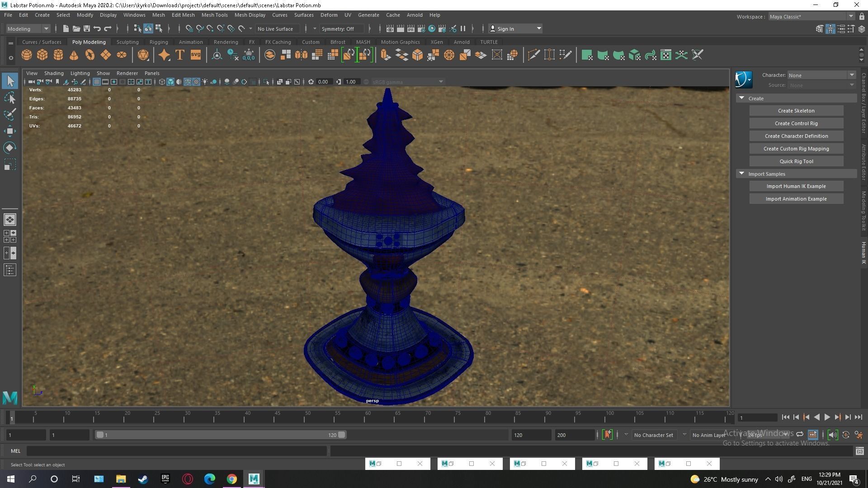Select the Lasso tool in the toolbox
The width and height of the screenshot is (868, 488).
10,98
